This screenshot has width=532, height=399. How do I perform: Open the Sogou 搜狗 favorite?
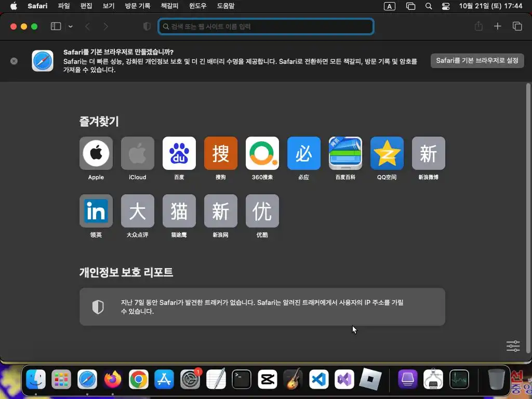(220, 153)
